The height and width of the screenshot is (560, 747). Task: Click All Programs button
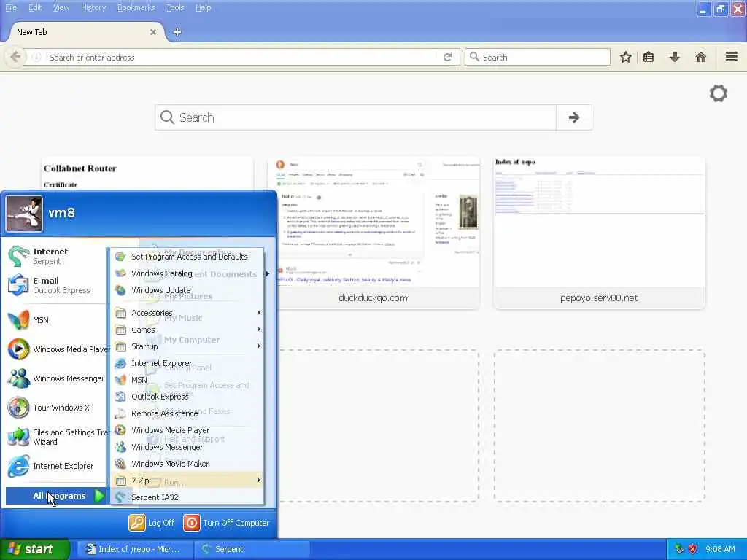click(56, 496)
